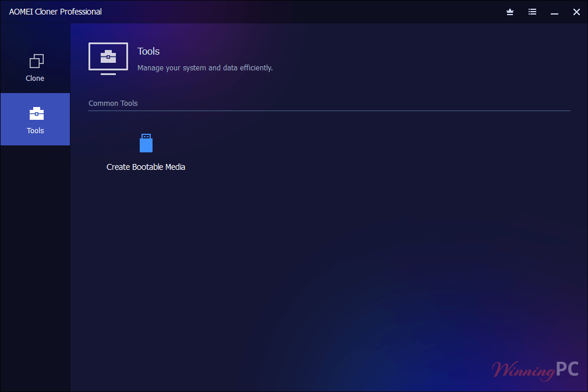Open the Clone section in sidebar
This screenshot has width=588, height=392.
pyautogui.click(x=36, y=67)
